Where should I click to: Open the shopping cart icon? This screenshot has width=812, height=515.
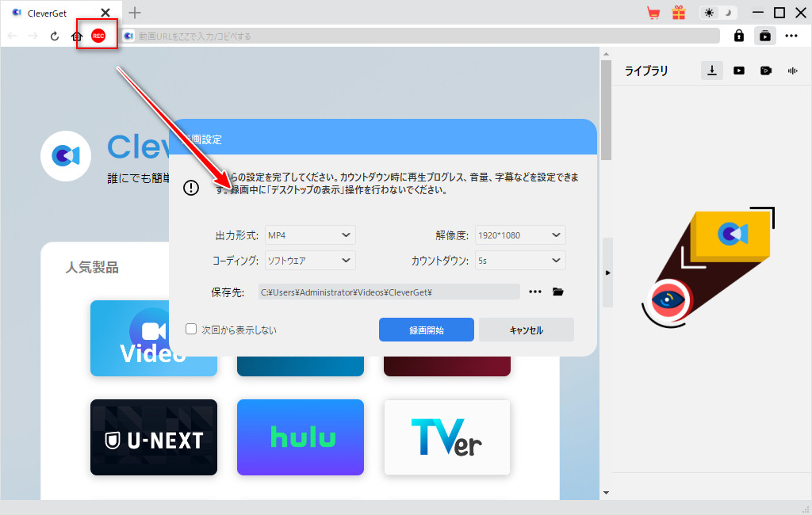(653, 13)
